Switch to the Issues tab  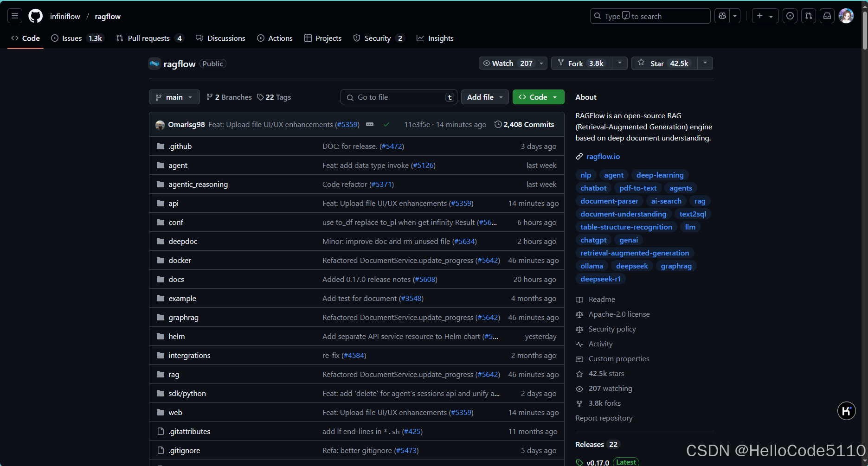tap(77, 38)
